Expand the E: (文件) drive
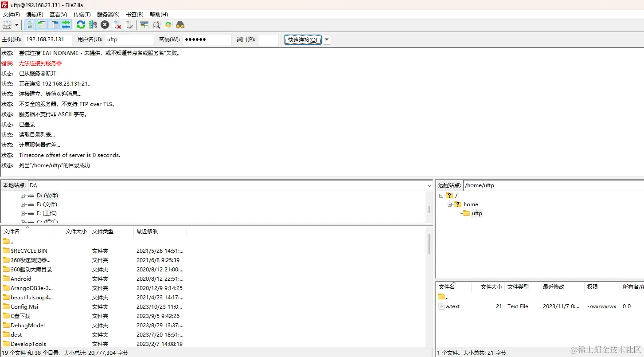Screen dimensions: 644x357 pyautogui.click(x=23, y=204)
